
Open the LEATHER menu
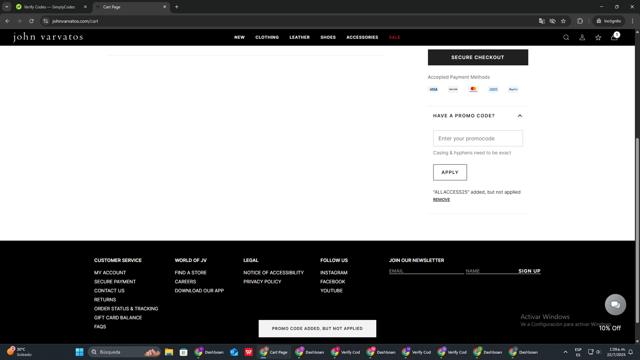pos(300,37)
